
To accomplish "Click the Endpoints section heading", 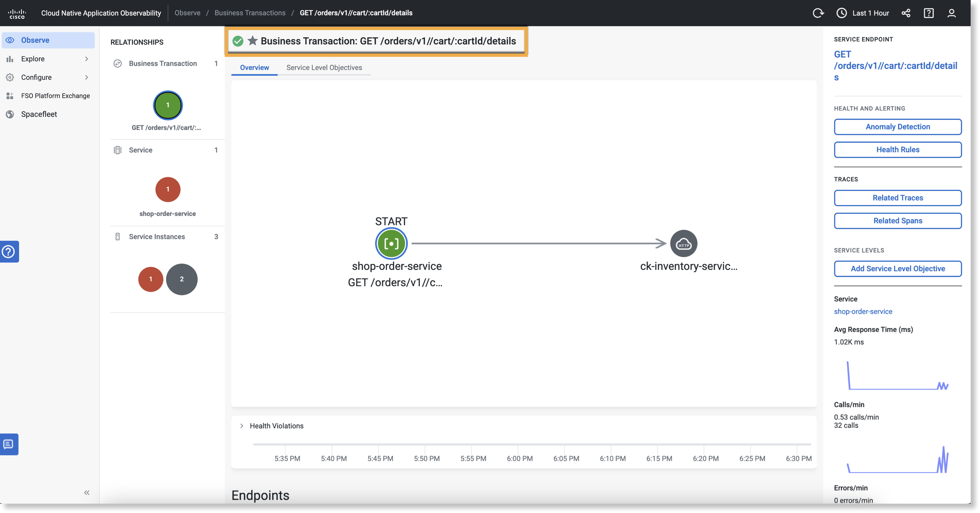I will click(x=260, y=495).
